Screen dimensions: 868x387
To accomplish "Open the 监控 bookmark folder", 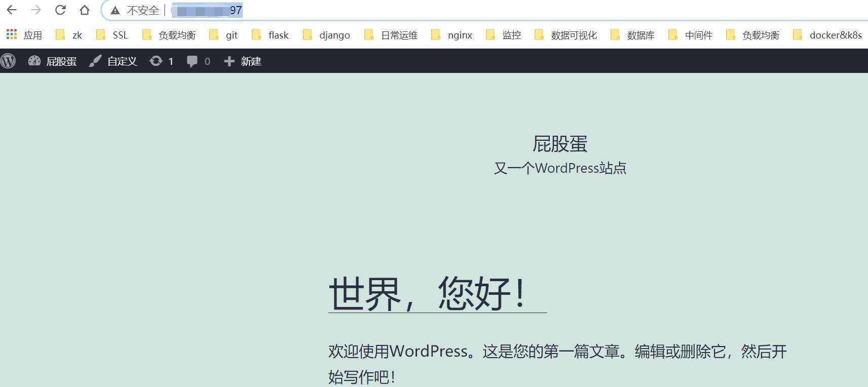I will (504, 35).
